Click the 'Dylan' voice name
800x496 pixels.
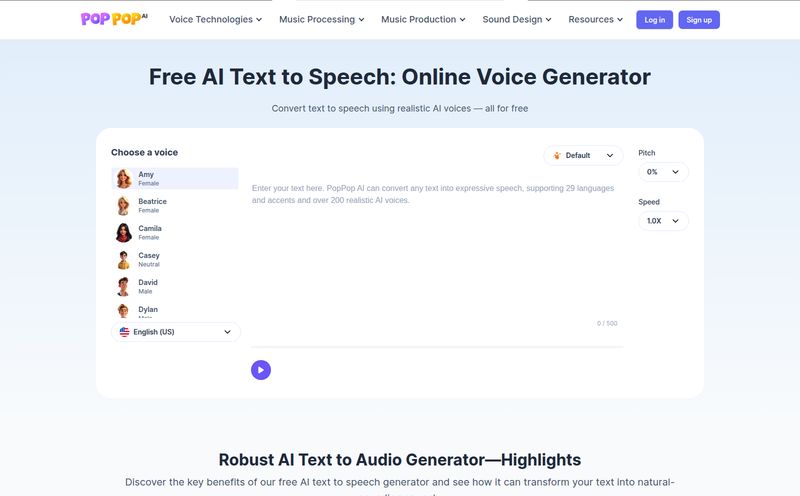pyautogui.click(x=148, y=310)
